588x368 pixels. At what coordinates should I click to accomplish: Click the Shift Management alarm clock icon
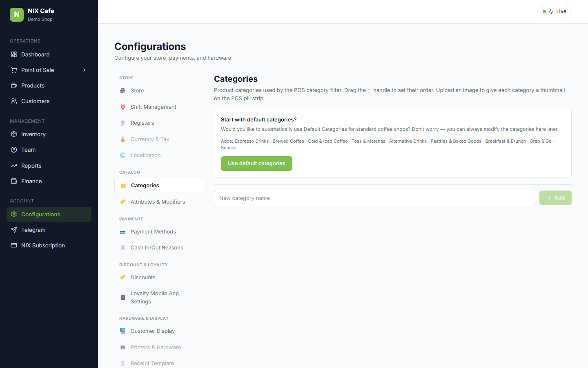click(x=123, y=107)
